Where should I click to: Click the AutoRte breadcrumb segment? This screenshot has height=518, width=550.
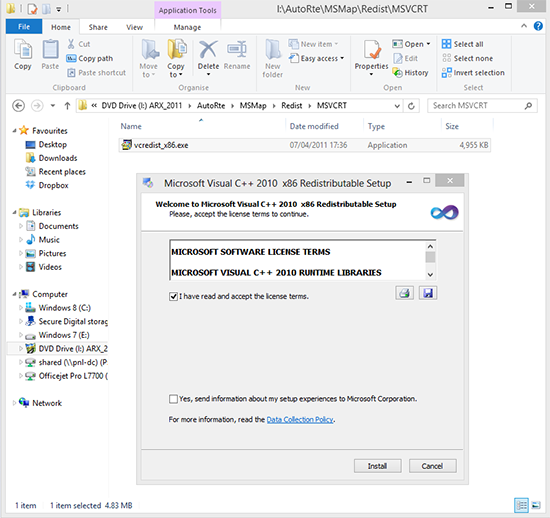point(211,106)
